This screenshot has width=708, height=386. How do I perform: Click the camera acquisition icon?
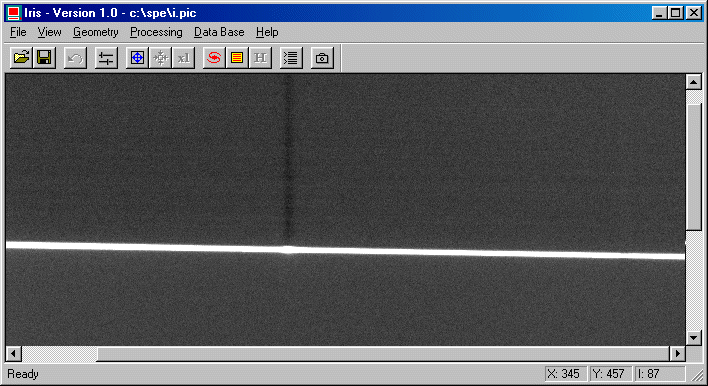pyautogui.click(x=322, y=58)
